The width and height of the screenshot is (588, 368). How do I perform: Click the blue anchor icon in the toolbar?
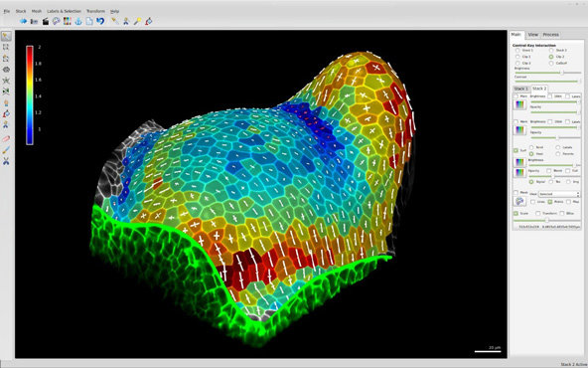(78, 22)
